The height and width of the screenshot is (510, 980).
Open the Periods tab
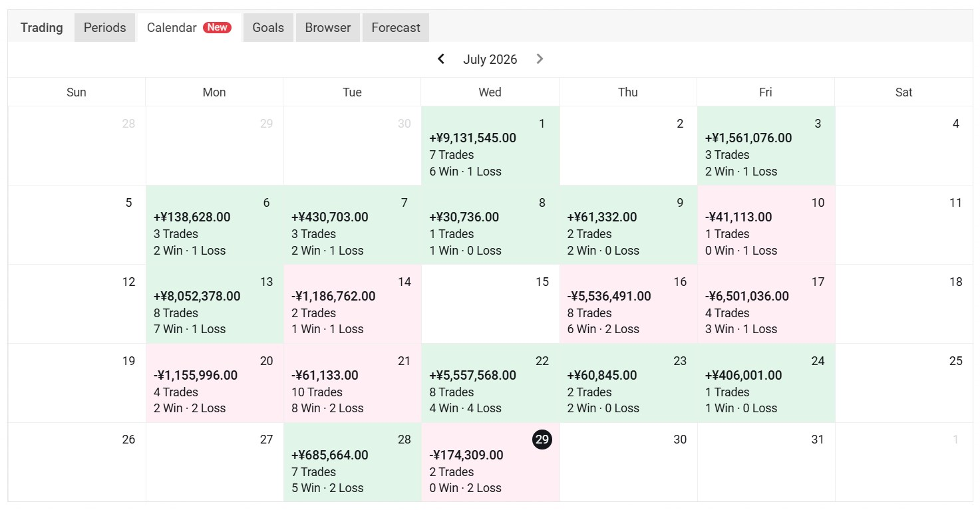coord(105,27)
